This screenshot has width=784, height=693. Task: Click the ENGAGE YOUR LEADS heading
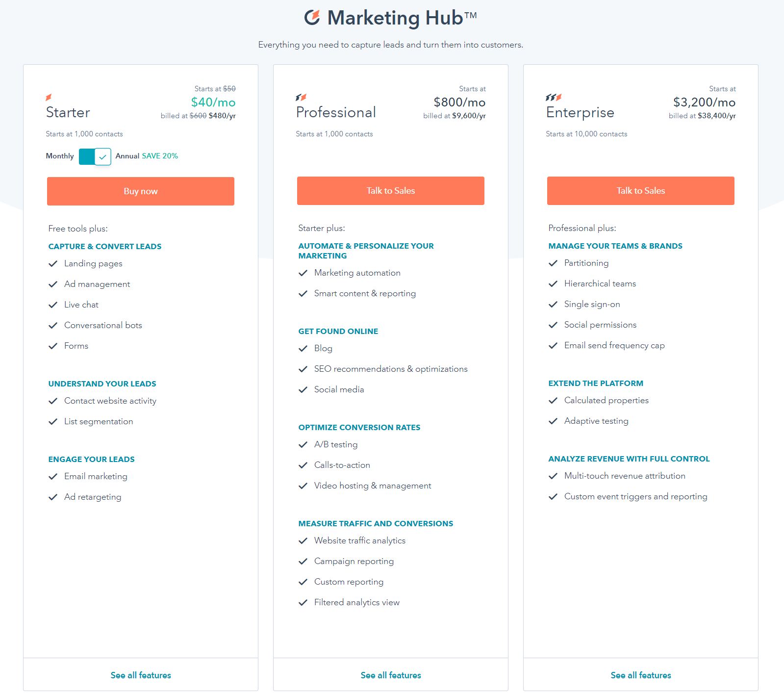[91, 460]
